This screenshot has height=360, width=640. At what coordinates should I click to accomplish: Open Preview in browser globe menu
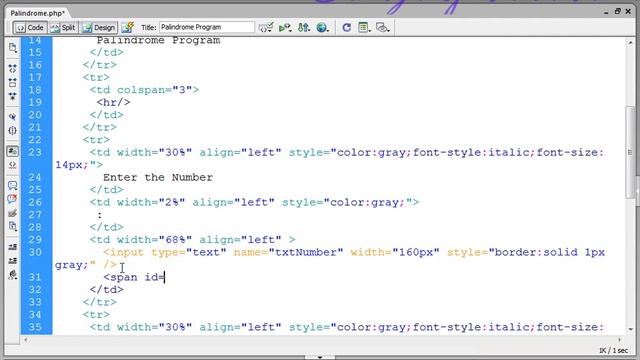click(322, 27)
